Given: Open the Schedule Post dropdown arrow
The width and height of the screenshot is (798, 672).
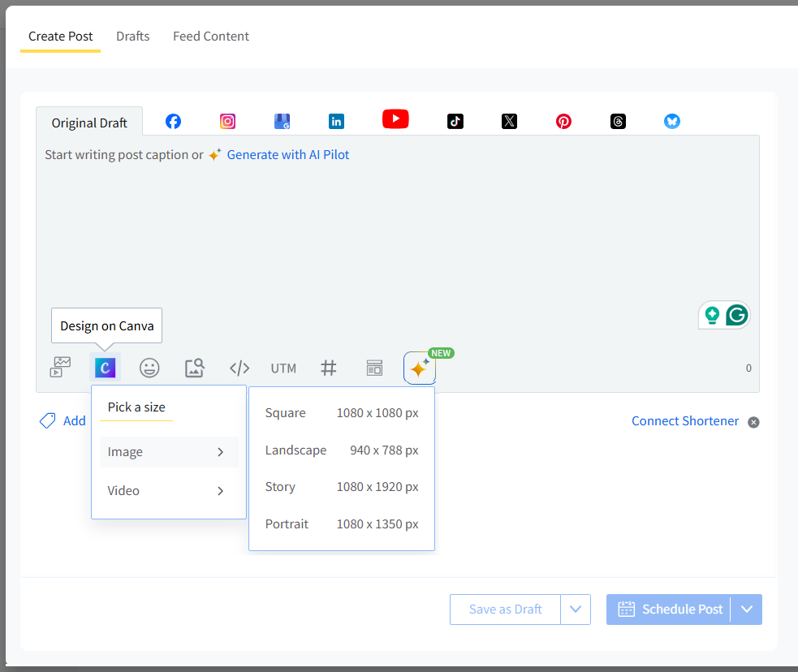Looking at the screenshot, I should (747, 610).
